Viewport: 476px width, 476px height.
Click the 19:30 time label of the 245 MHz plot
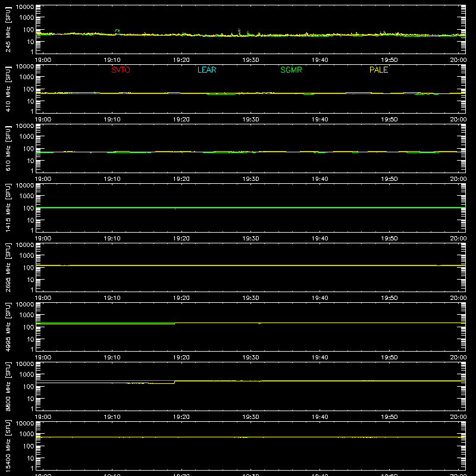(x=250, y=60)
